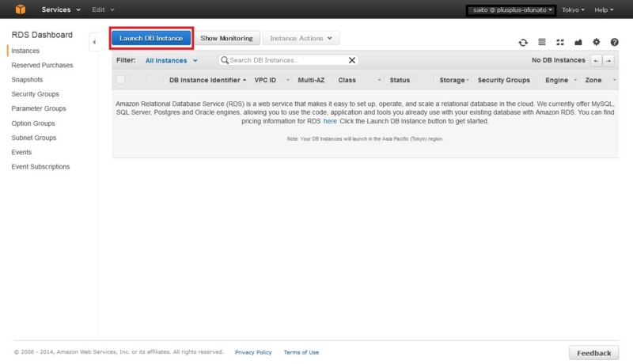Click the 'No DB Instances' text

pos(559,60)
